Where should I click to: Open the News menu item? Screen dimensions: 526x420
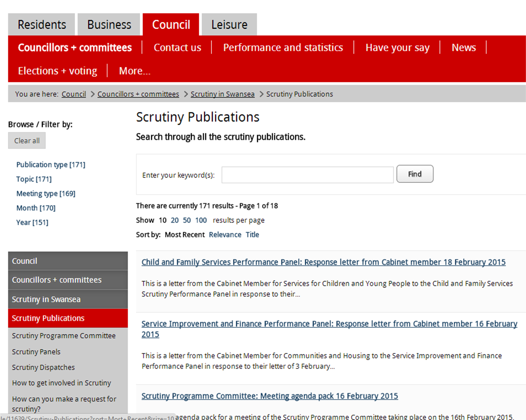(464, 48)
